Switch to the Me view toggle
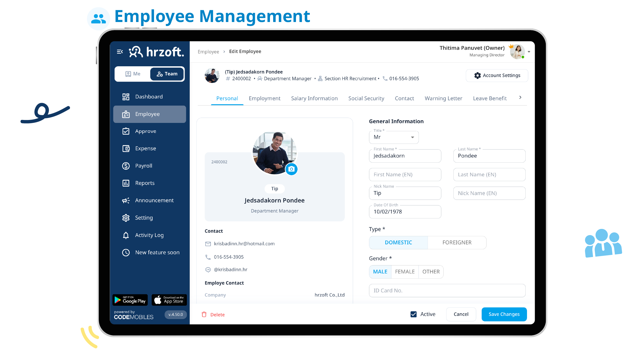This screenshot has width=644, height=351. [133, 74]
